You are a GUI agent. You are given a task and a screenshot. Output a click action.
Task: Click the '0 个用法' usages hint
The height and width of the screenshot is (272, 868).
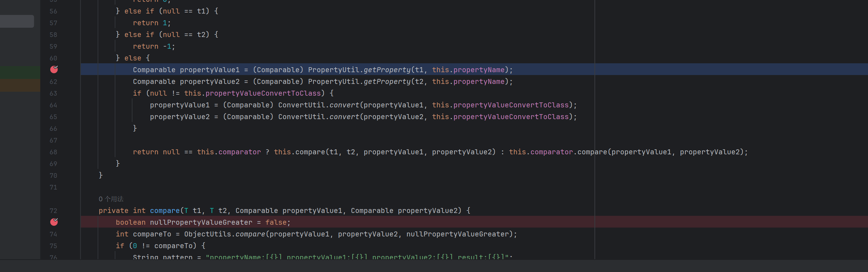coord(111,199)
